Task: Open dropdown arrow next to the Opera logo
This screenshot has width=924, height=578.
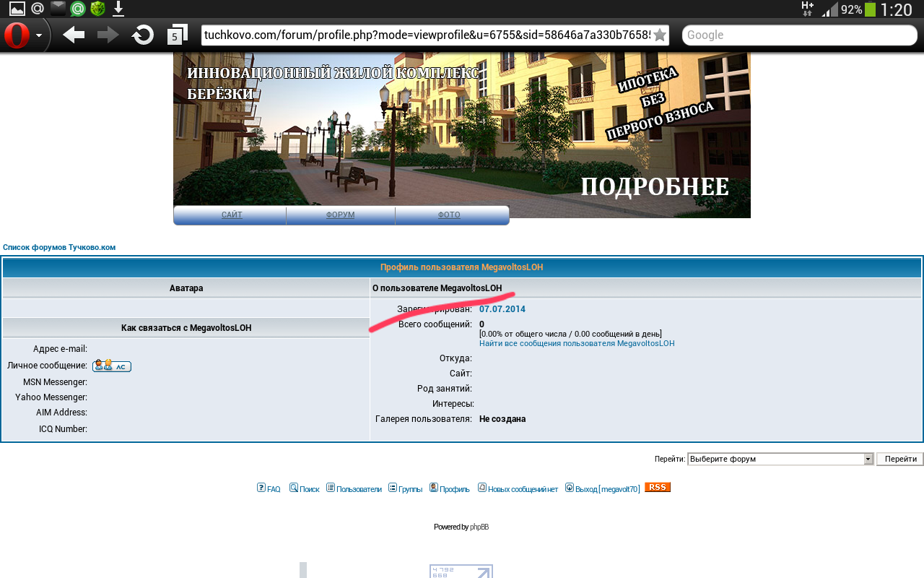Action: [x=39, y=35]
